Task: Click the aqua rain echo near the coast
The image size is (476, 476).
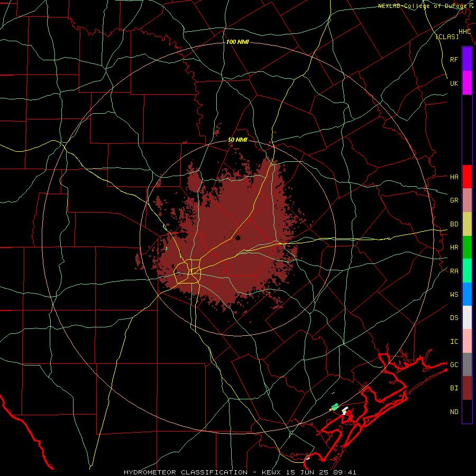Action: 335,407
